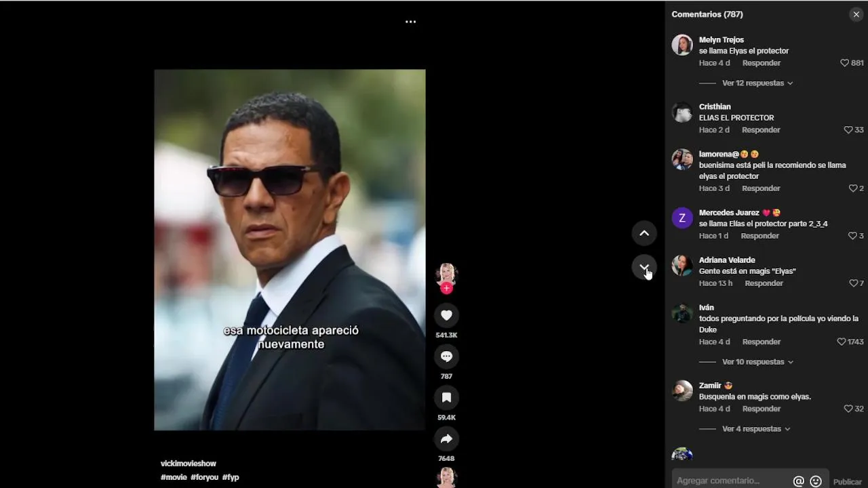Image resolution: width=868 pixels, height=488 pixels.
Task: Like Mercedes Juarez's comment heart
Action: coord(852,236)
